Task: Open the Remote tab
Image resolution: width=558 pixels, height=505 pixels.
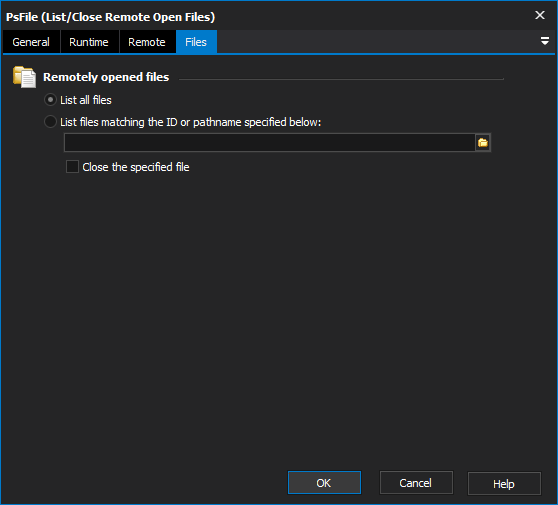Action: [147, 42]
